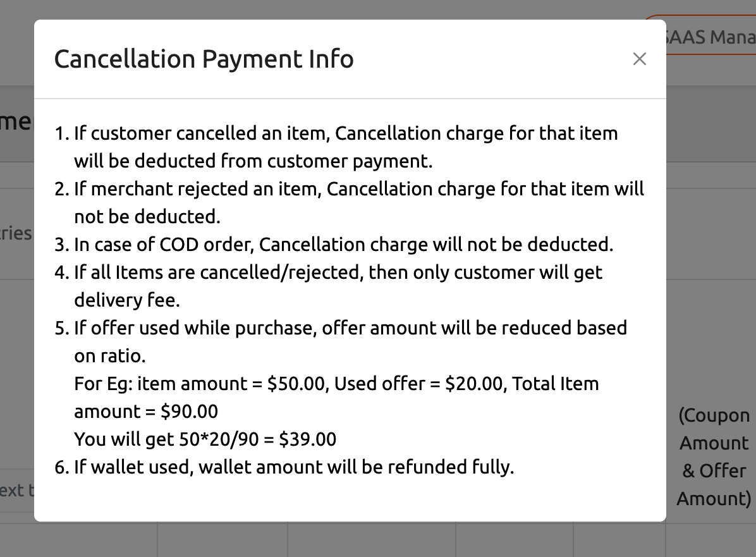Click the Coupon Amount & Offer Amount column header
The height and width of the screenshot is (557, 756).
pos(714,456)
